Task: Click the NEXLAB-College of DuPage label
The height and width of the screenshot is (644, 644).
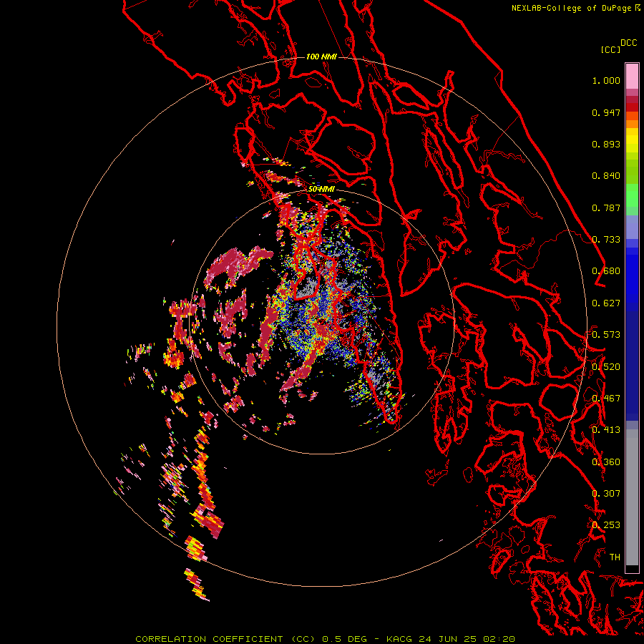Action: [x=571, y=8]
